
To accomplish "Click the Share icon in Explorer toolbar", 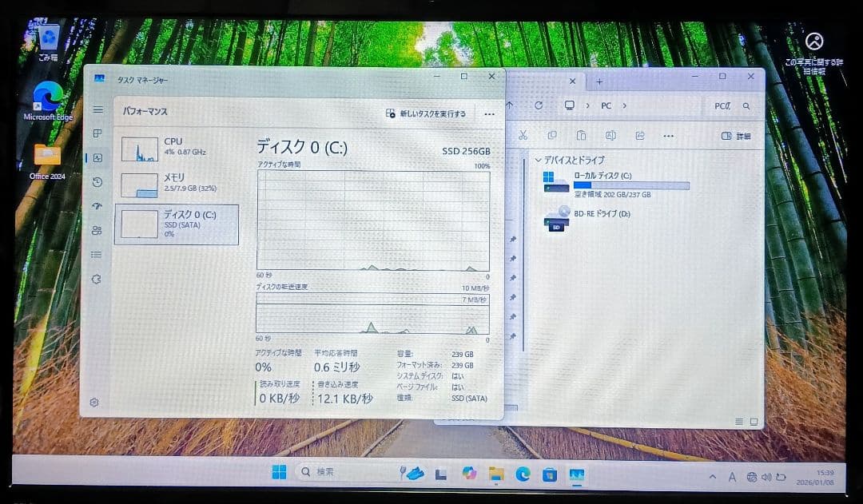I will click(x=640, y=136).
